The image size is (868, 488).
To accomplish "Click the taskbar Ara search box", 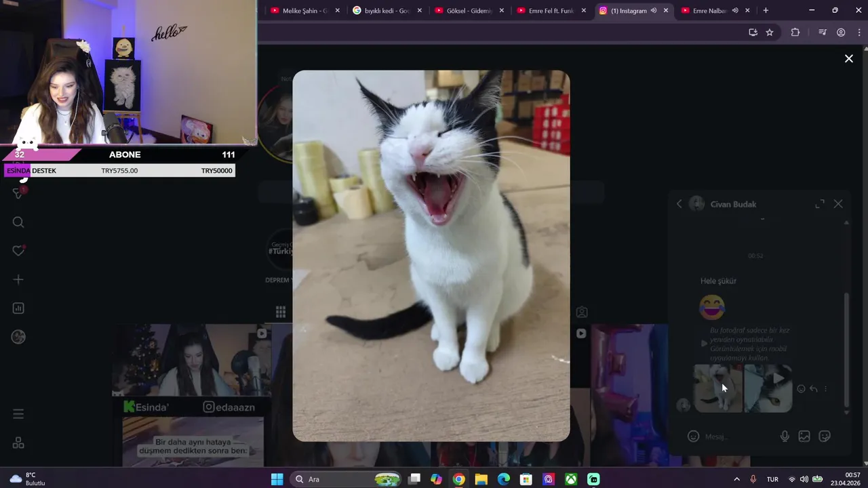I will coord(346,479).
